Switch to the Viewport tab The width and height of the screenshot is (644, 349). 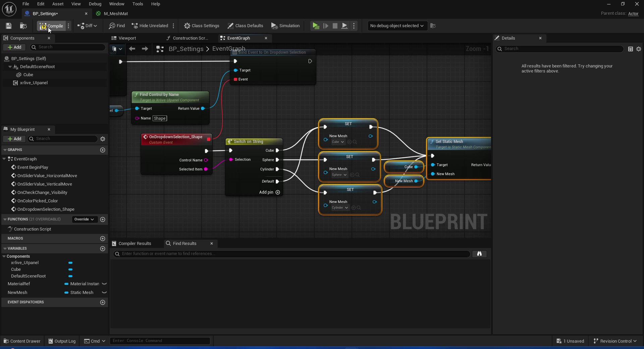pyautogui.click(x=127, y=38)
